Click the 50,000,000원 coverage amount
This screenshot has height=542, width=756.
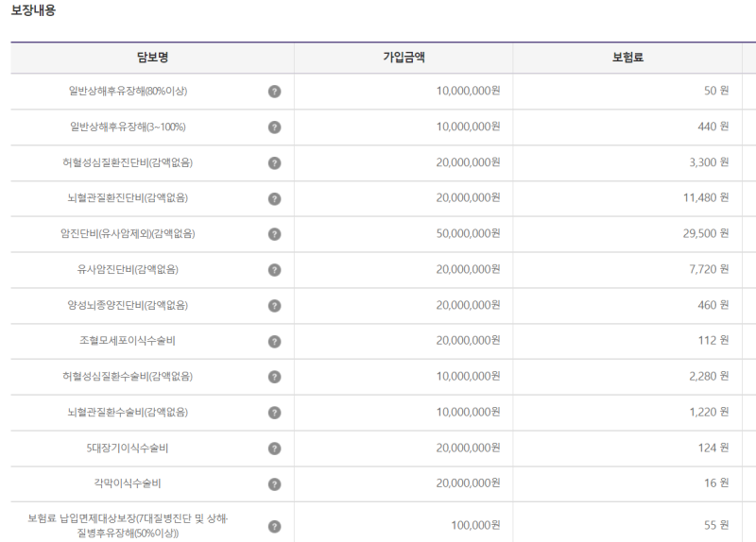coord(468,233)
